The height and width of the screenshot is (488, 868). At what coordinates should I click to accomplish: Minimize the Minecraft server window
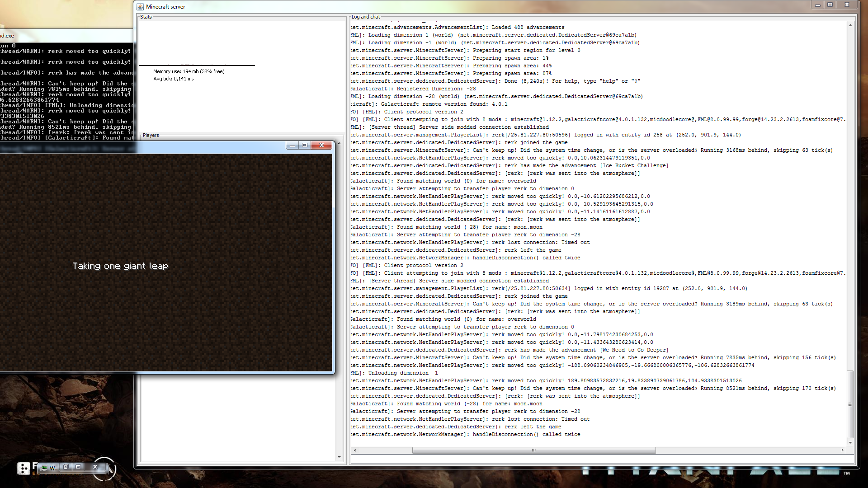tap(817, 5)
